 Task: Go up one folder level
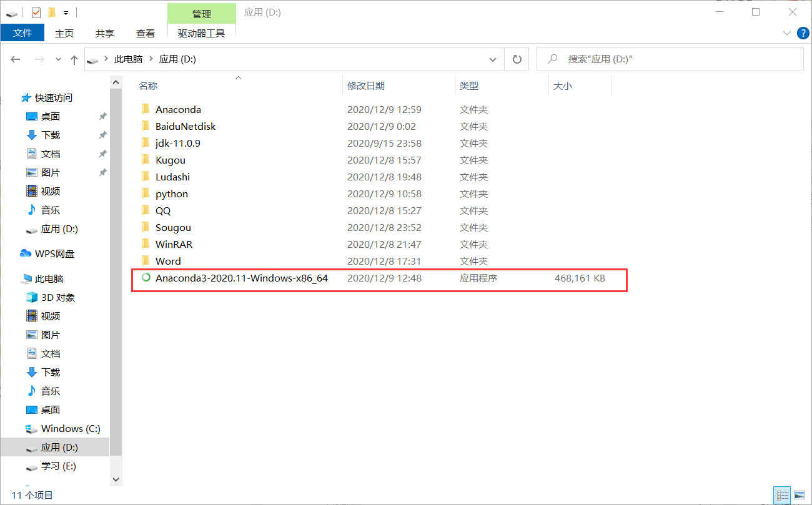pyautogui.click(x=74, y=59)
